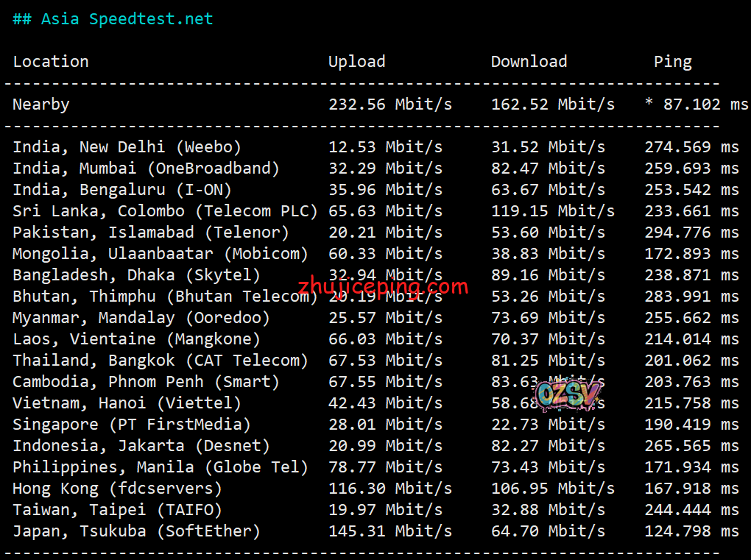This screenshot has width=751, height=560.
Task: Click the Download column header
Action: [529, 62]
